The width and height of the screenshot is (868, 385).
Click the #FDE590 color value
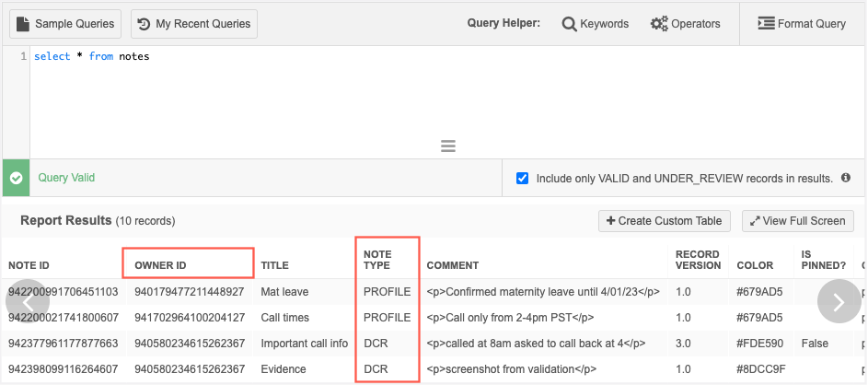point(759,344)
